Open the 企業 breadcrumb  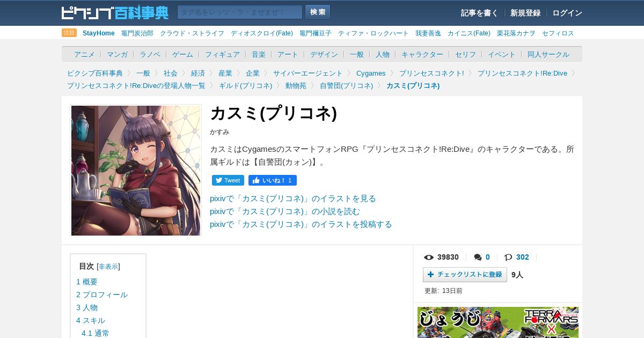coord(253,74)
